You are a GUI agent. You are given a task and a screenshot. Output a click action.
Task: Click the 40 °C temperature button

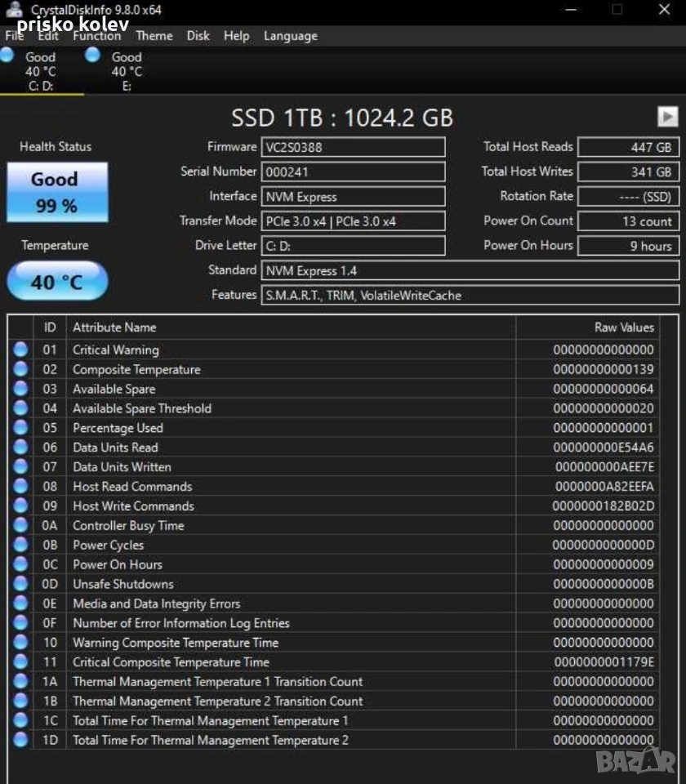click(x=56, y=283)
